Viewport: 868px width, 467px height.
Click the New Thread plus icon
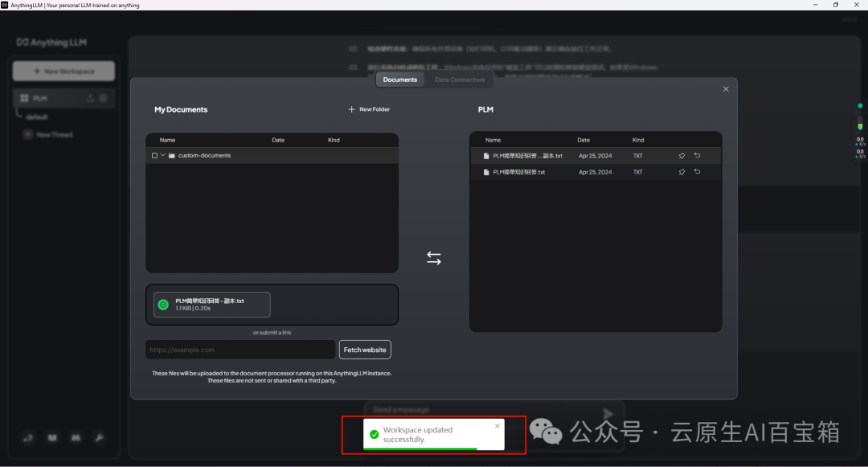pyautogui.click(x=27, y=134)
